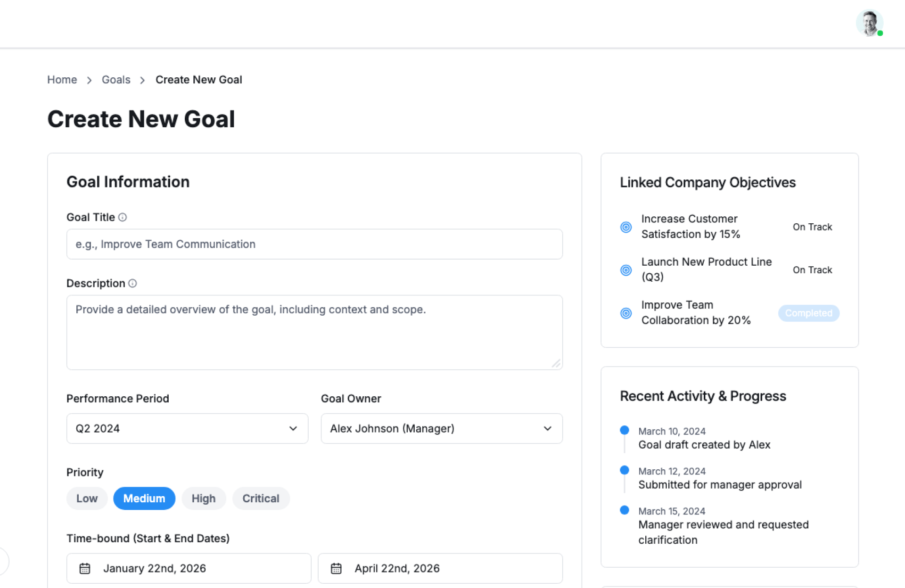Select the Medium priority pill

(x=144, y=498)
